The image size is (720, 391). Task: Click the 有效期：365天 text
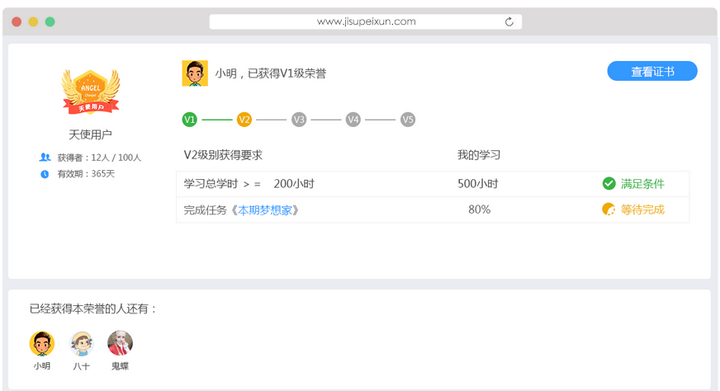point(86,174)
